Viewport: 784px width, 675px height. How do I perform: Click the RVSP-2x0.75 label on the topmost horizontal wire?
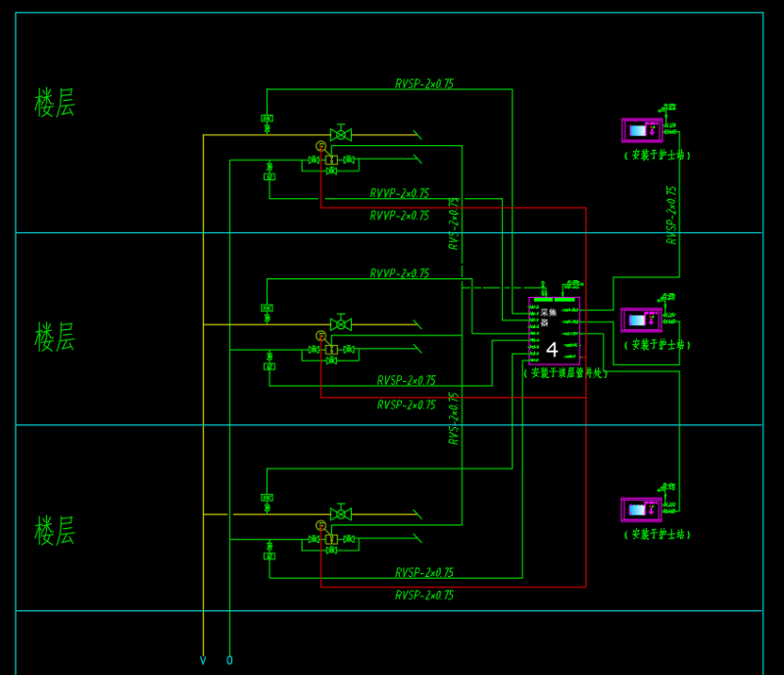coord(424,83)
